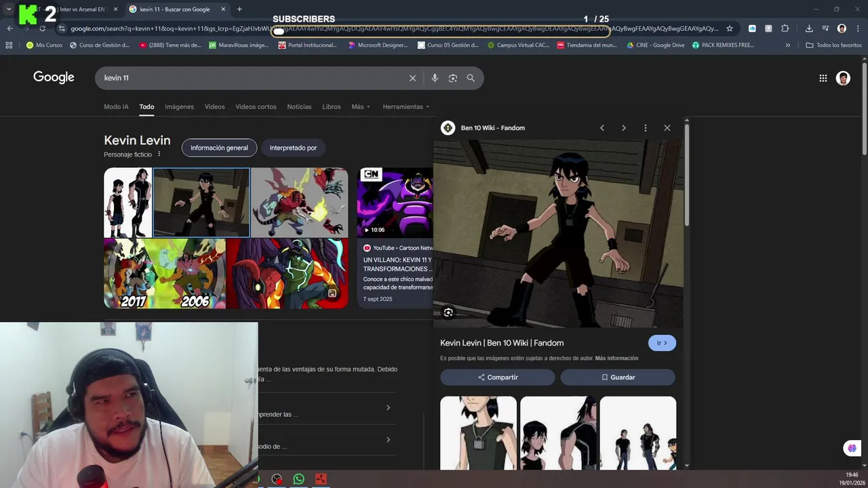Reload the page
868x488 pixels.
(42, 28)
